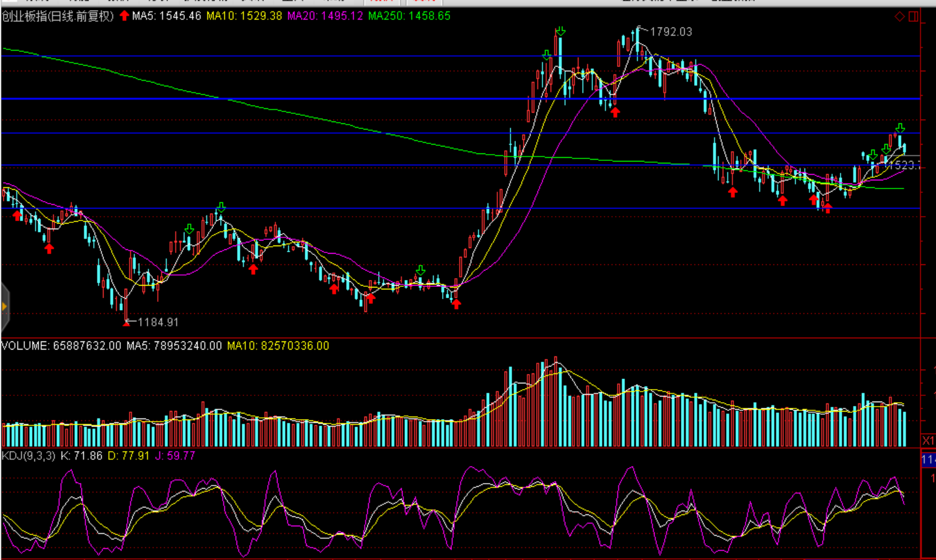936x560 pixels.
Task: Click the 创业板指 chart title label
Action: coord(58,16)
